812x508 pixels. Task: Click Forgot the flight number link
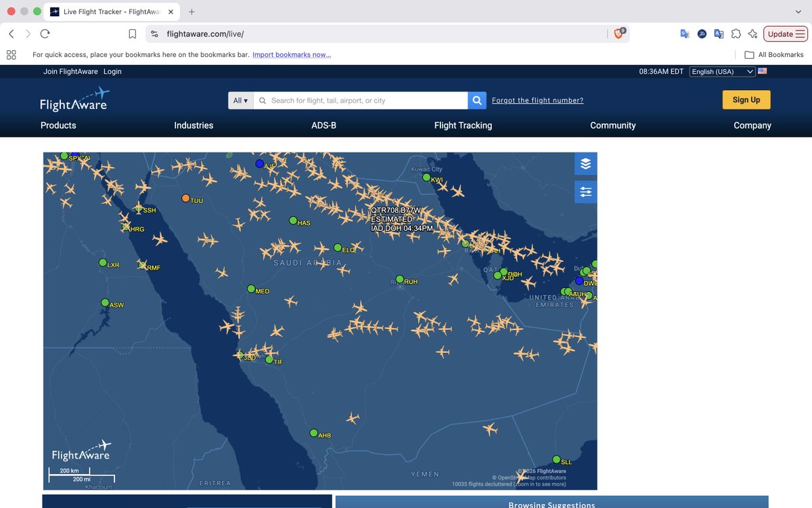[537, 100]
